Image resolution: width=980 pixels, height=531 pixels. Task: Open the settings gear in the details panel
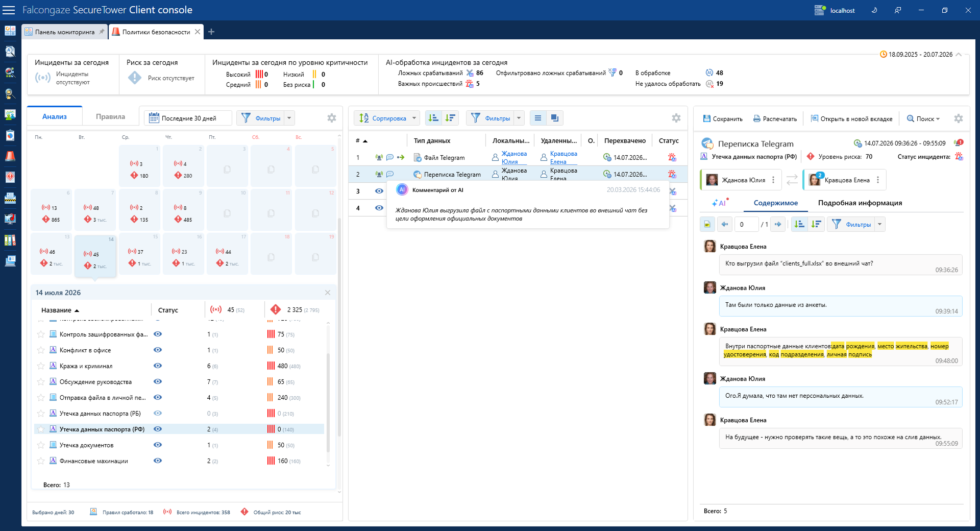tap(959, 118)
